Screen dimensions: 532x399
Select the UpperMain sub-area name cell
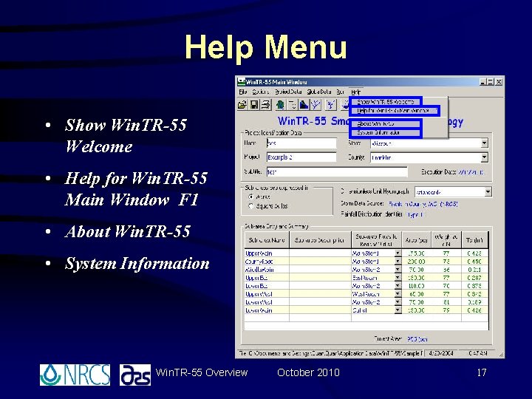[x=267, y=253]
